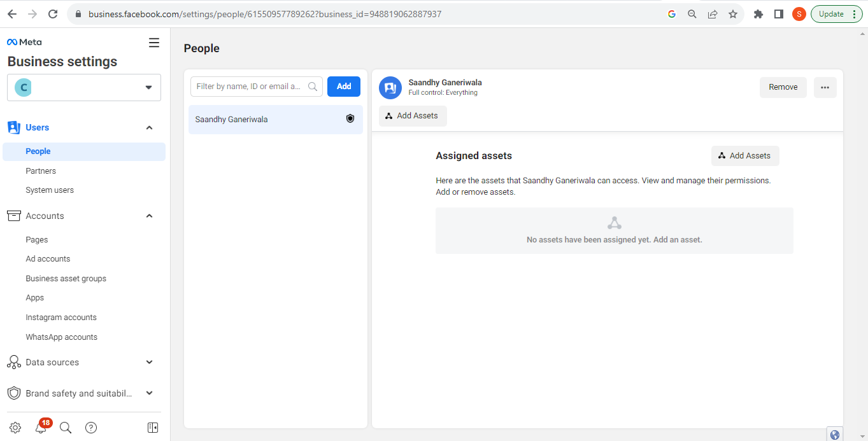Open Ad accounts settings

click(48, 259)
